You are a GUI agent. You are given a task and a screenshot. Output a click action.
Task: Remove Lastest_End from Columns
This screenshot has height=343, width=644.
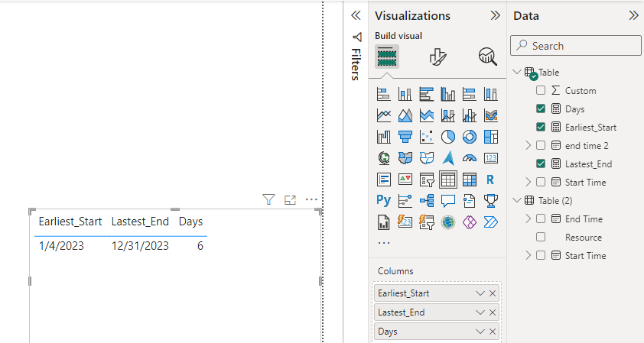pyautogui.click(x=493, y=312)
